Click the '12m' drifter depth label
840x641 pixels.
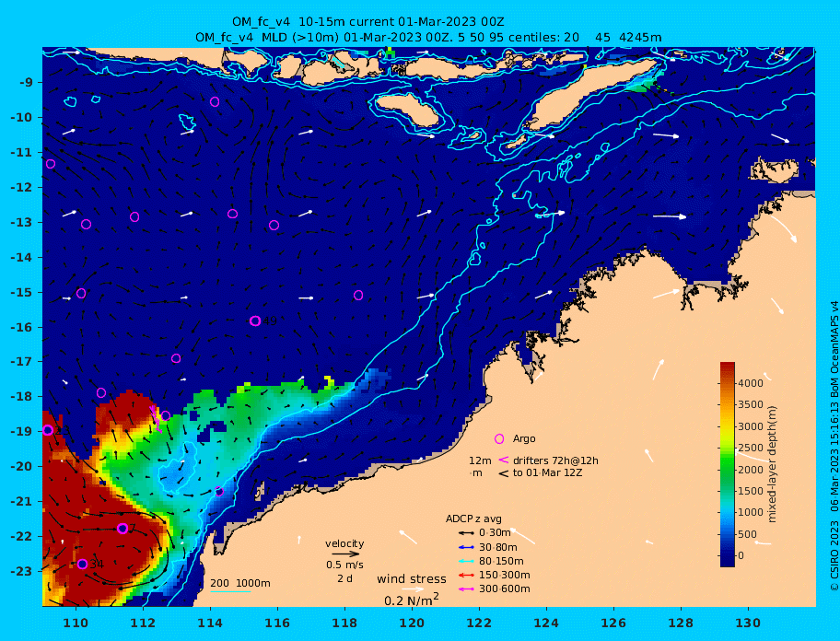pyautogui.click(x=480, y=460)
